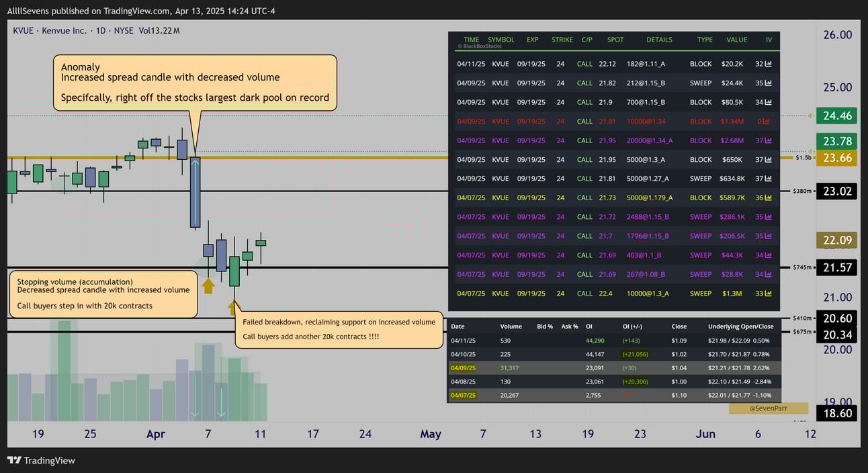868x473 pixels.
Task: Click the 24 date on the time axis
Action: pyautogui.click(x=365, y=434)
